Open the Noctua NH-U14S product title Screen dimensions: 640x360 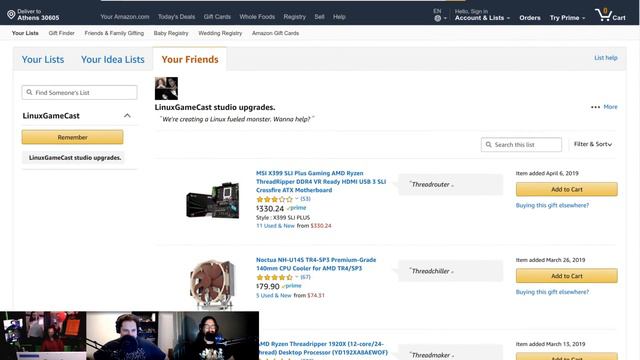click(316, 264)
